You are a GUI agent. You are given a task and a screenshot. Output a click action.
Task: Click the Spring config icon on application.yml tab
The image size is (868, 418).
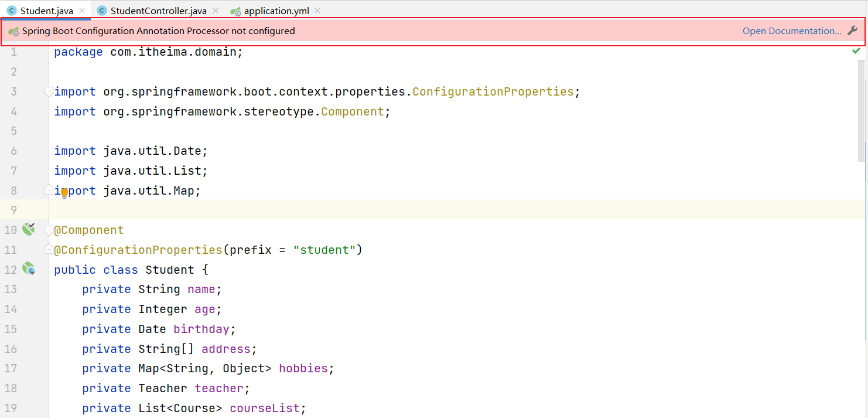[x=235, y=11]
